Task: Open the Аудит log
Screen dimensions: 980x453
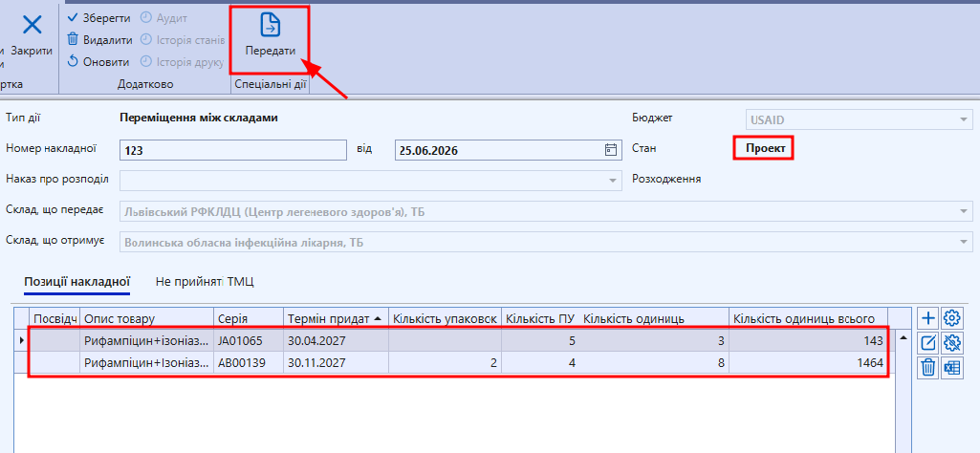Action: (163, 18)
